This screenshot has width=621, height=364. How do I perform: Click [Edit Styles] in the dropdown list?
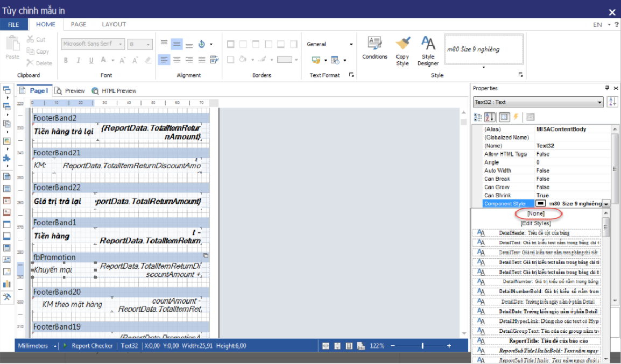pos(536,223)
